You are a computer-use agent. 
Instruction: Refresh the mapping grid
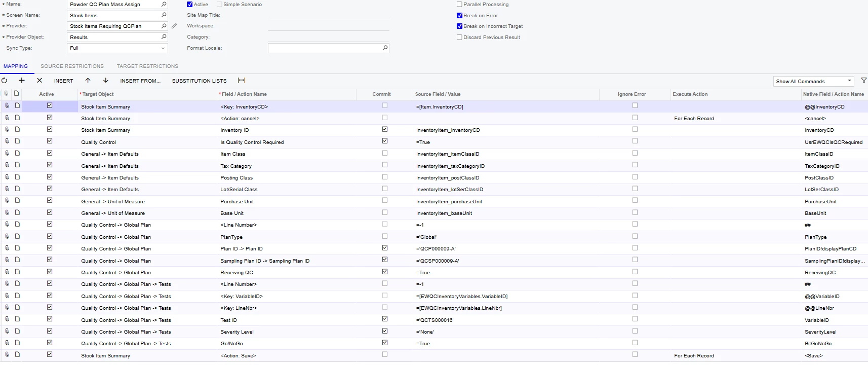[5, 81]
